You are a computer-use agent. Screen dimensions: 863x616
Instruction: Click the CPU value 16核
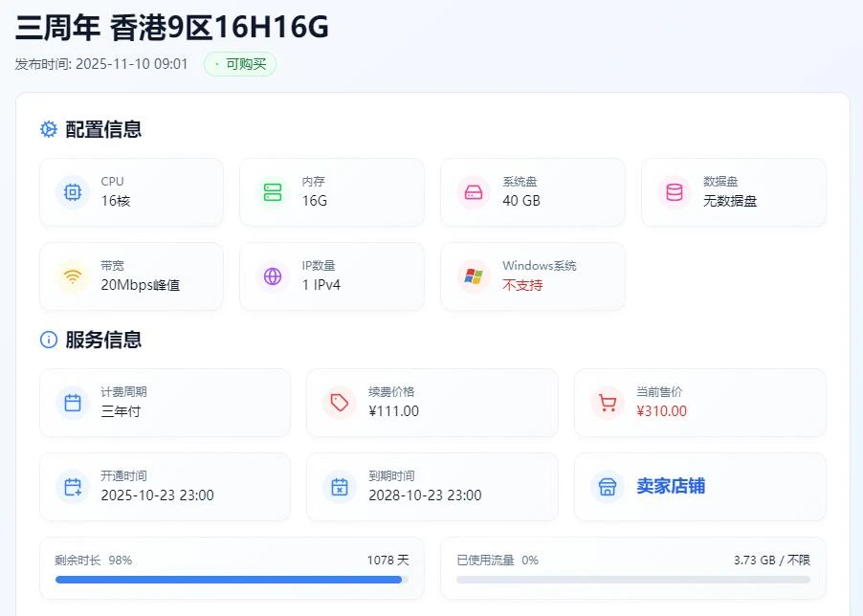[116, 201]
